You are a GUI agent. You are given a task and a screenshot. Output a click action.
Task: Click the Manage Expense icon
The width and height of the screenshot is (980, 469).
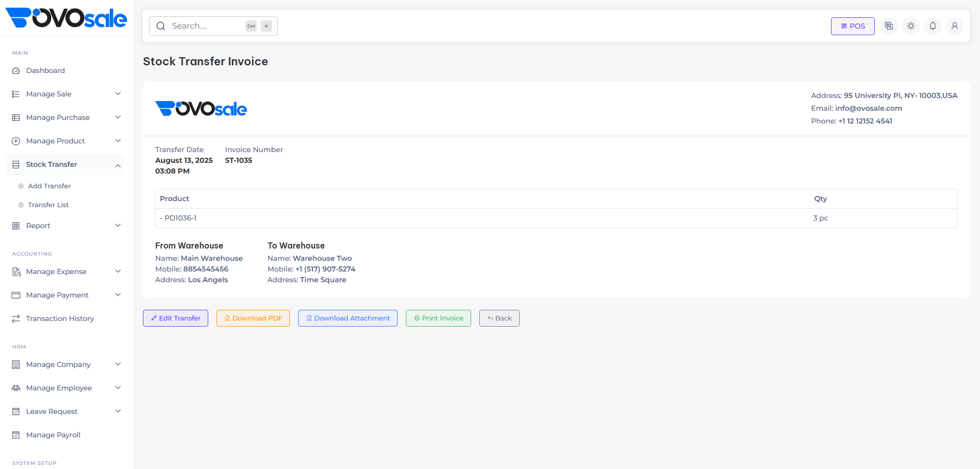[16, 272]
